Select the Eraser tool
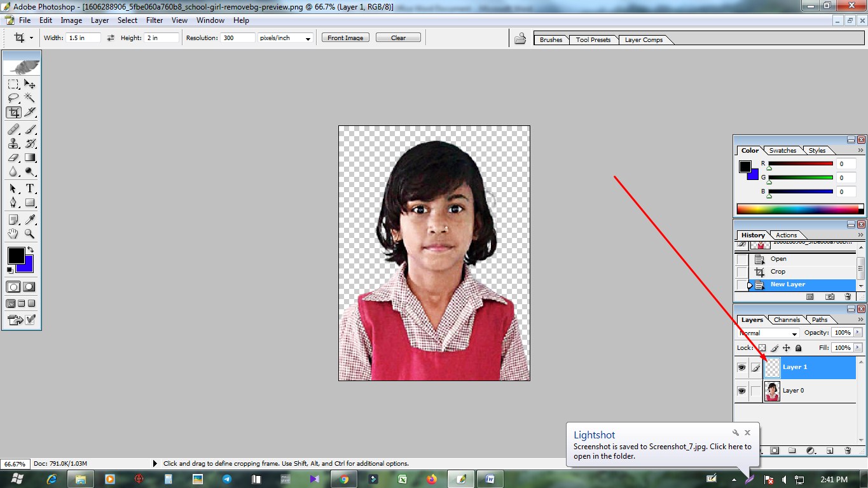 tap(13, 157)
